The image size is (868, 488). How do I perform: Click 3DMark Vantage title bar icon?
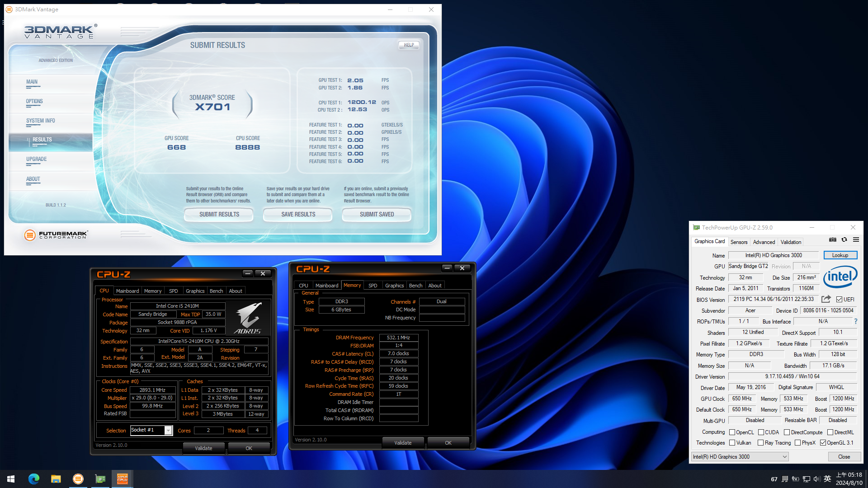pos(9,9)
